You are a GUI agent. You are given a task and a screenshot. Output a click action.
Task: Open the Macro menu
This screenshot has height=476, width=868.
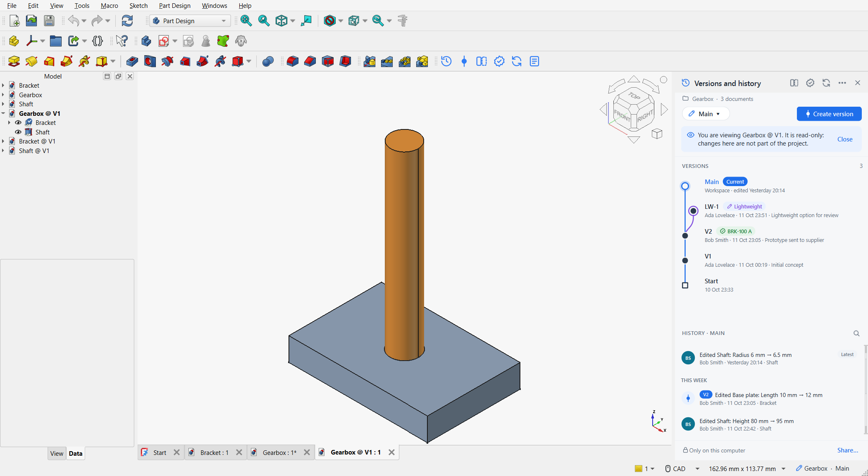tap(109, 6)
